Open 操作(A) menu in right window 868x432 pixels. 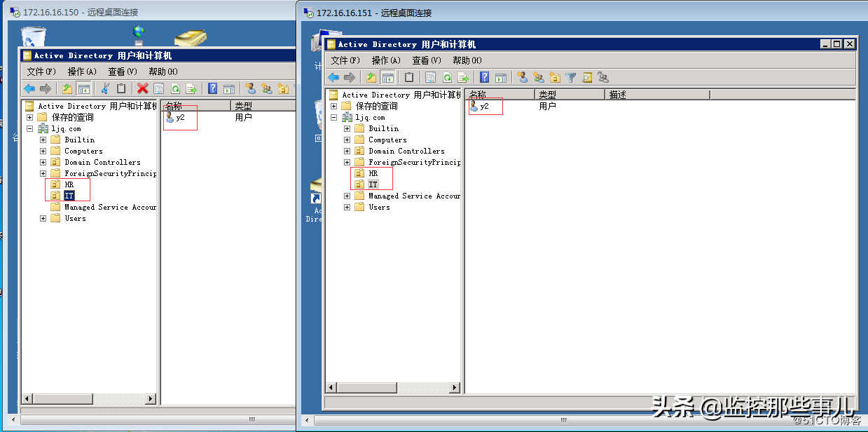(386, 60)
